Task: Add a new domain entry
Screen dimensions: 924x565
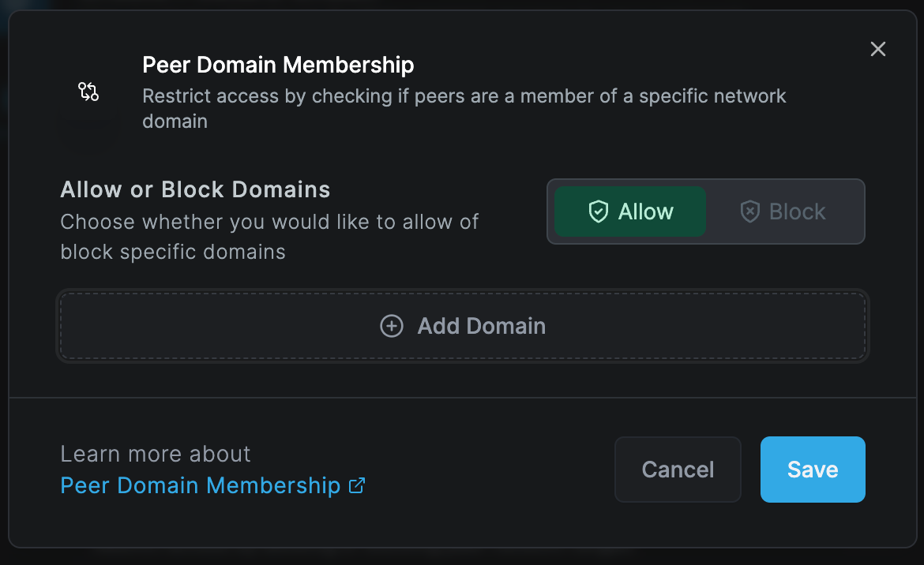Action: pyautogui.click(x=463, y=325)
